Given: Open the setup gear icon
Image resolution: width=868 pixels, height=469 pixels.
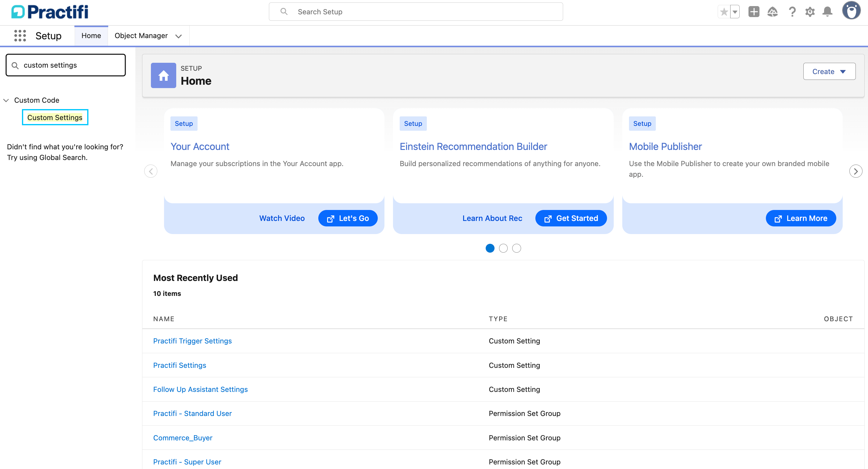Looking at the screenshot, I should (x=810, y=12).
